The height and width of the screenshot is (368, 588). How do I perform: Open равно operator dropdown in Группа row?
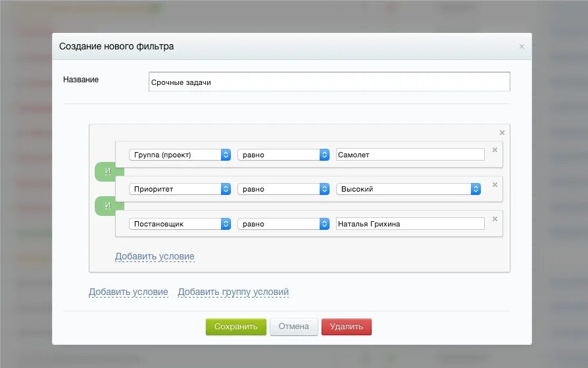283,155
